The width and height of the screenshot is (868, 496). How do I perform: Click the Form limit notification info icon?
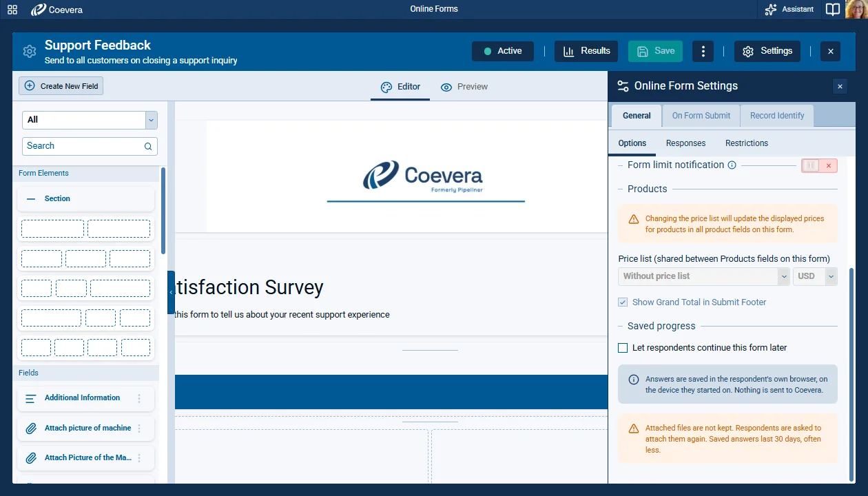tap(732, 165)
